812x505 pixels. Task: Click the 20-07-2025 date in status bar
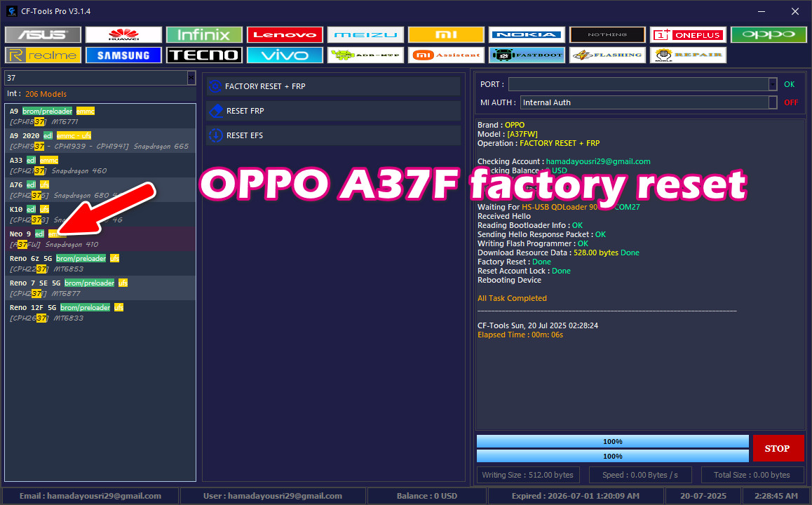pyautogui.click(x=703, y=496)
